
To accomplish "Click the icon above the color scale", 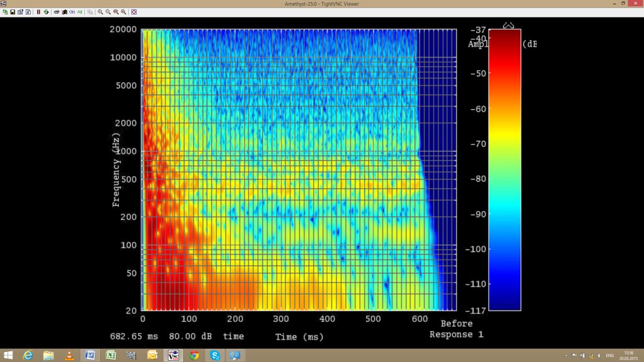I will click(508, 26).
